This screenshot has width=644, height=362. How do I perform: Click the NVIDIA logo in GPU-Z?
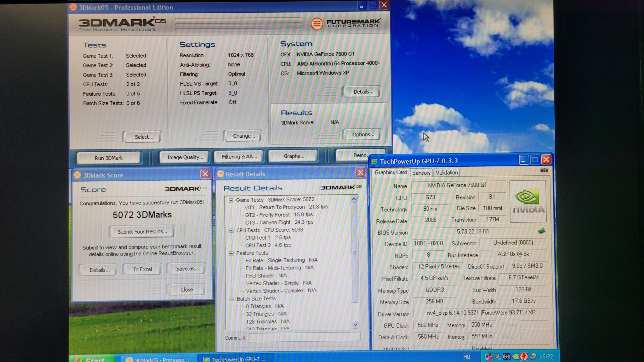click(528, 201)
